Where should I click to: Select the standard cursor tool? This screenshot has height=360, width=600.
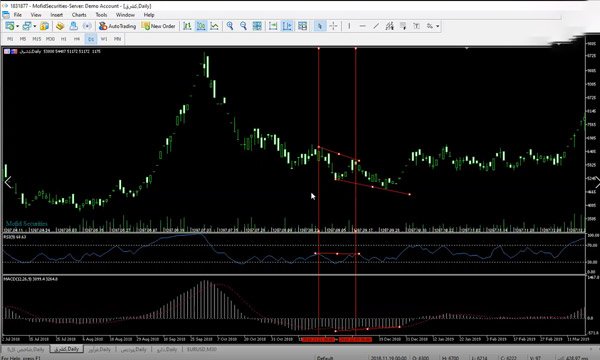point(320,26)
